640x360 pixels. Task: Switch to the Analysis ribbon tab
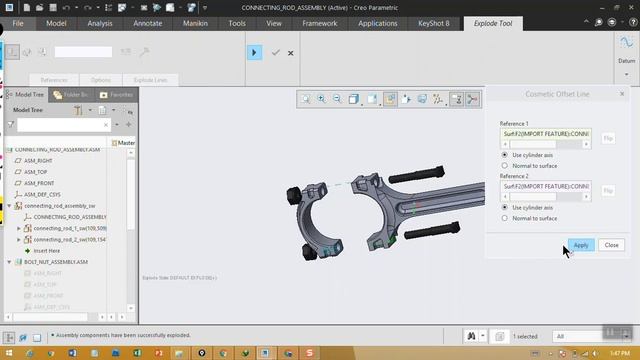point(100,23)
